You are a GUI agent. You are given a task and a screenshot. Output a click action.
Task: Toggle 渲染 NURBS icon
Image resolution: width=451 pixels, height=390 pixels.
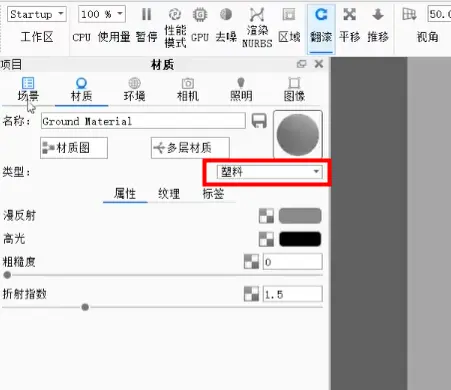point(257,15)
